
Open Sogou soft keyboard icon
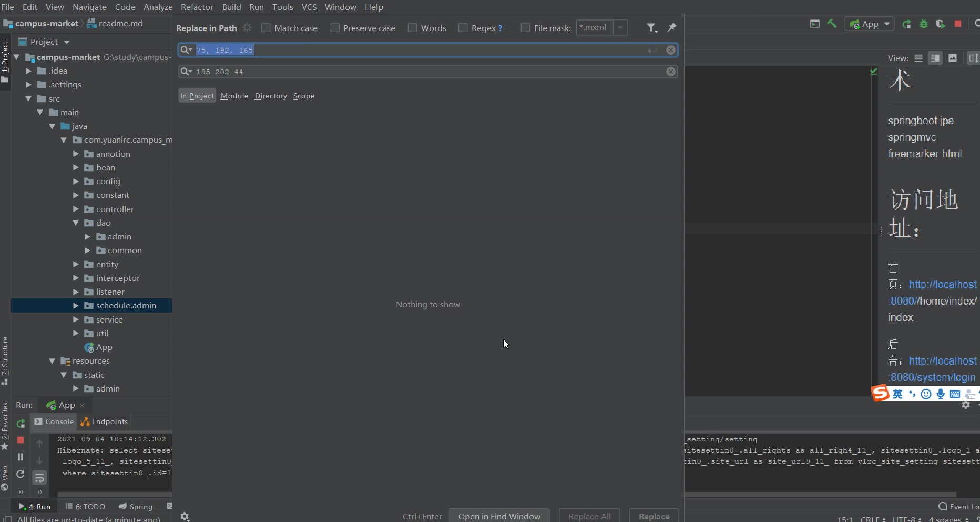tap(955, 394)
